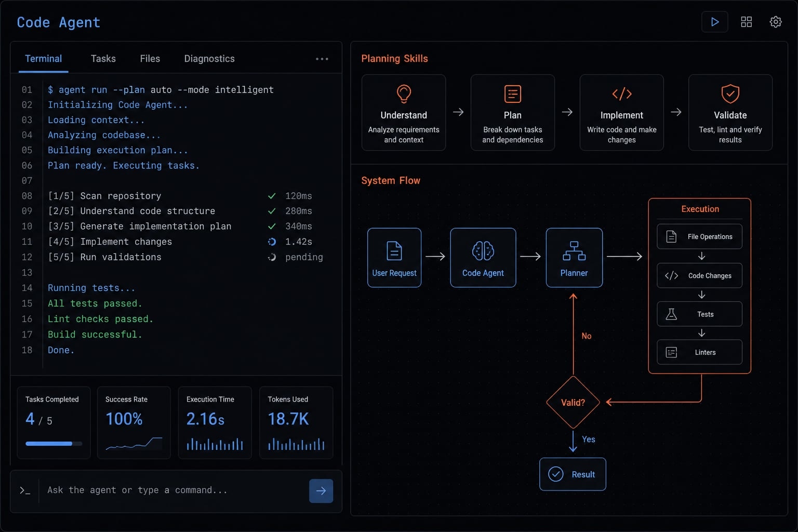Image resolution: width=798 pixels, height=532 pixels.
Task: Click 'Plan ready. Executing tasks.' line
Action: (124, 166)
